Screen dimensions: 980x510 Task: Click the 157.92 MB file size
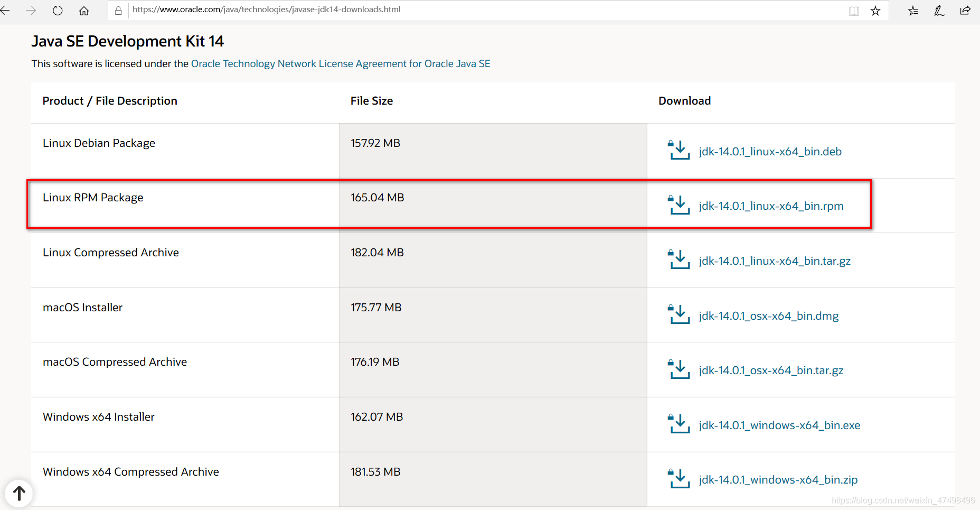click(375, 143)
